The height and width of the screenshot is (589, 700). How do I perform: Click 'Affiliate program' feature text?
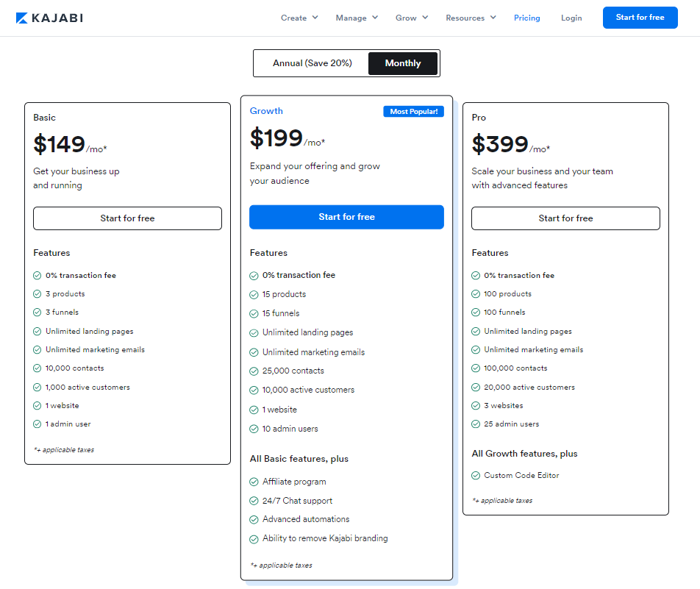pyautogui.click(x=294, y=482)
